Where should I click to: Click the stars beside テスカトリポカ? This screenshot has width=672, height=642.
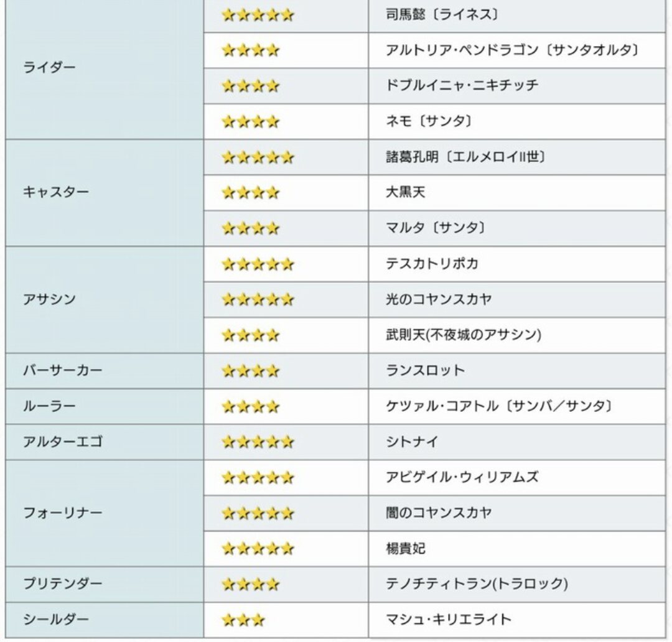(x=257, y=264)
